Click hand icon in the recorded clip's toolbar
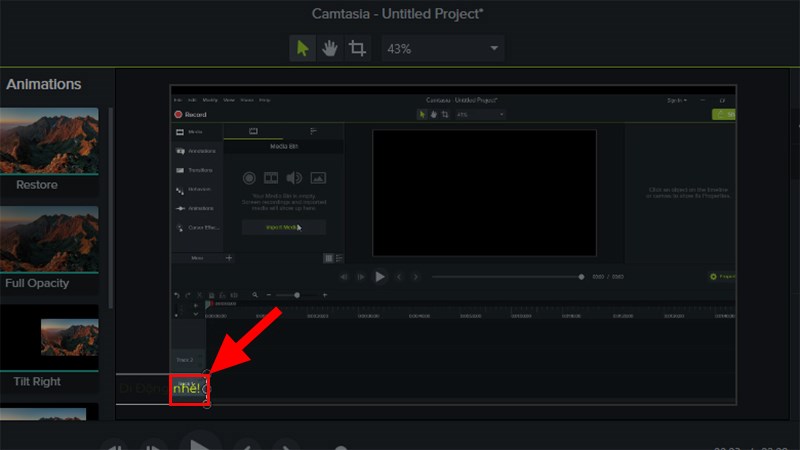 434,114
